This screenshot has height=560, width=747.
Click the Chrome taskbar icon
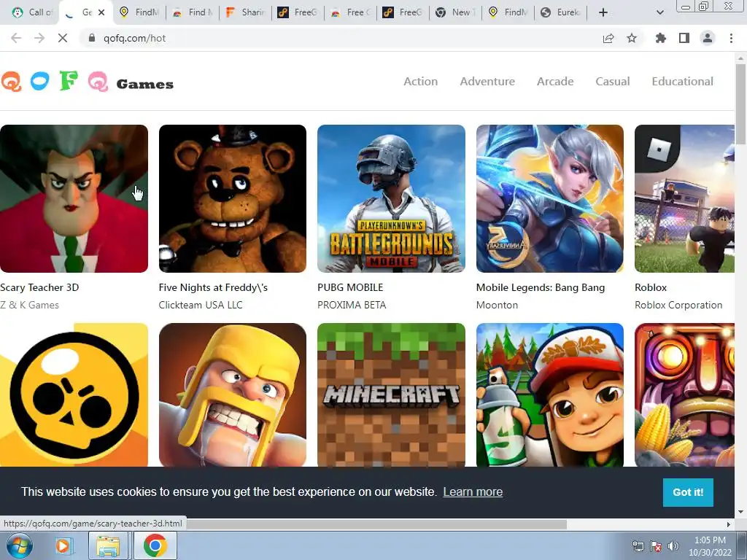(x=155, y=545)
